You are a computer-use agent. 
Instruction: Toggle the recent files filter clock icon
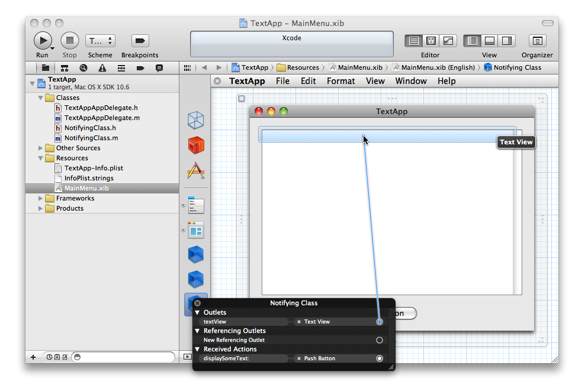click(x=50, y=357)
